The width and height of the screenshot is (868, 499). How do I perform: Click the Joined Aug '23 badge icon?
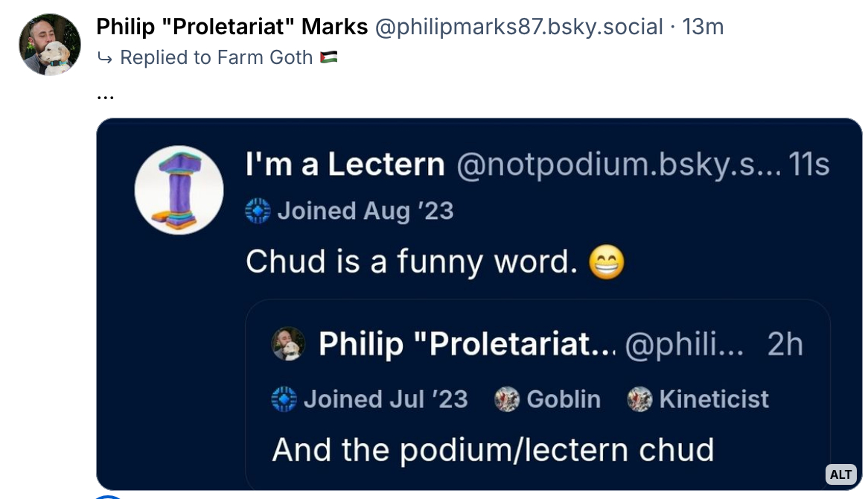pyautogui.click(x=258, y=212)
